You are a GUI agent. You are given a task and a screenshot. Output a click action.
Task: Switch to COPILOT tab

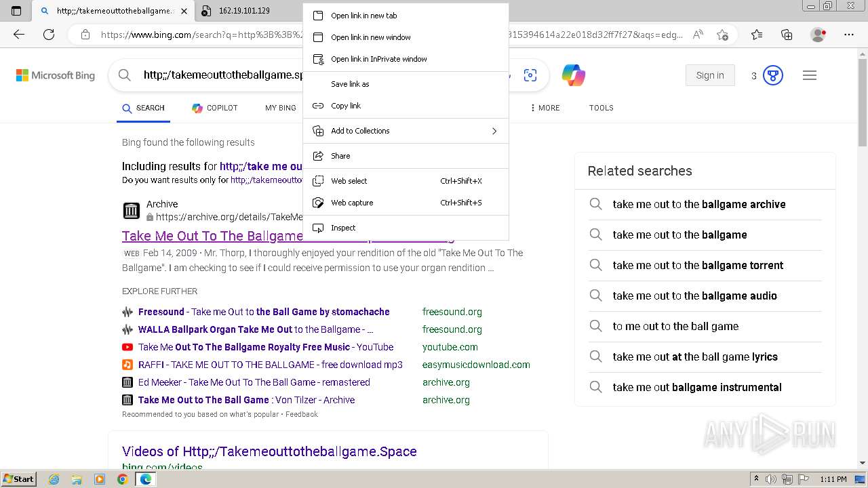pos(215,108)
